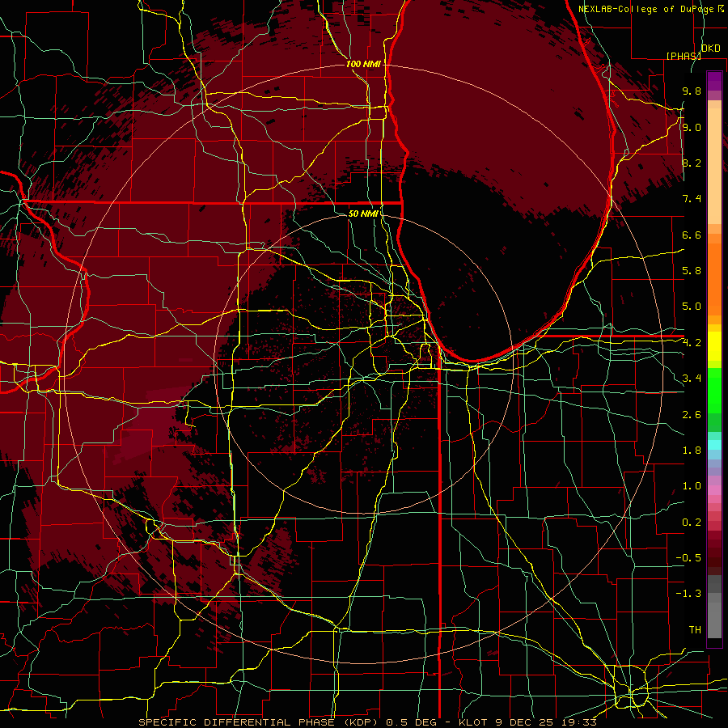This screenshot has width=728, height=728.
Task: Click the 8.2 legend value
Action: click(692, 163)
